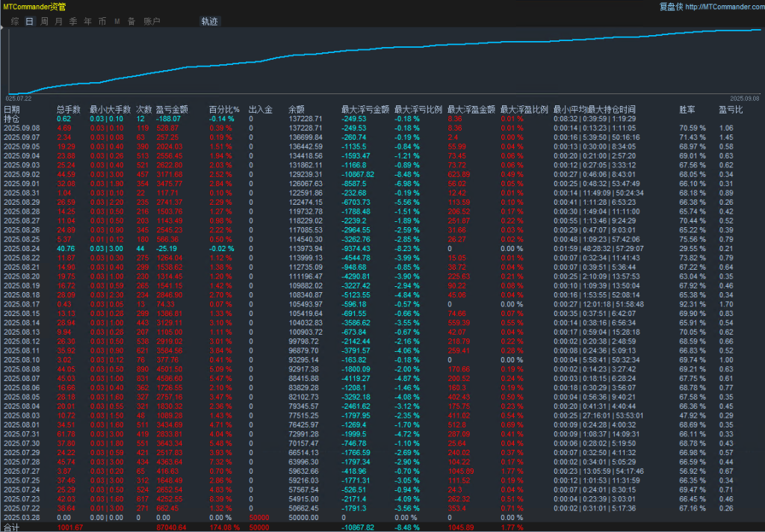765x532 pixels.
Task: Select the 2025.09.02 date row
Action: (19, 174)
